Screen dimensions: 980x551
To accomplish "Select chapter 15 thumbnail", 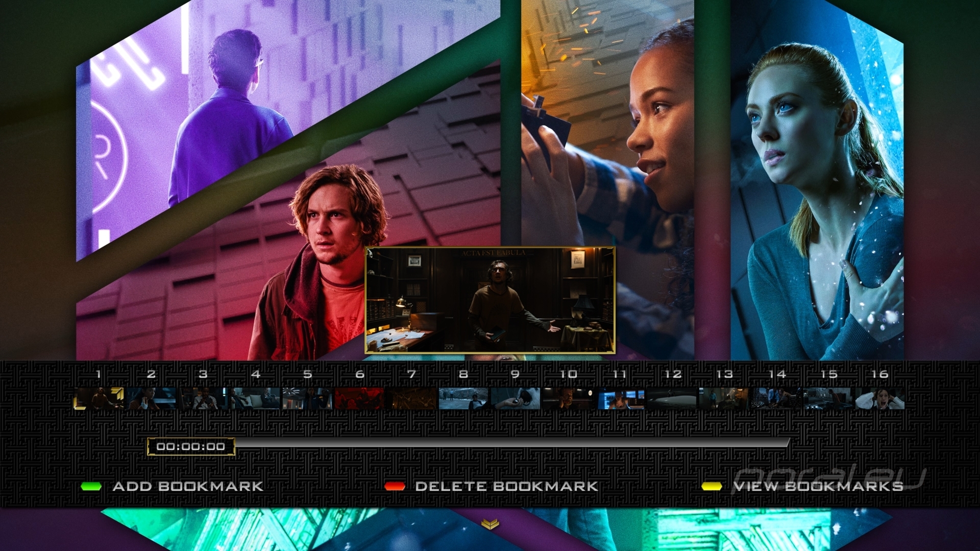I will (828, 398).
